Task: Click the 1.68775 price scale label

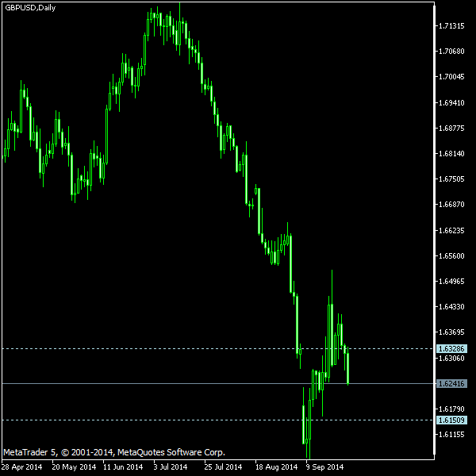Action: click(451, 129)
